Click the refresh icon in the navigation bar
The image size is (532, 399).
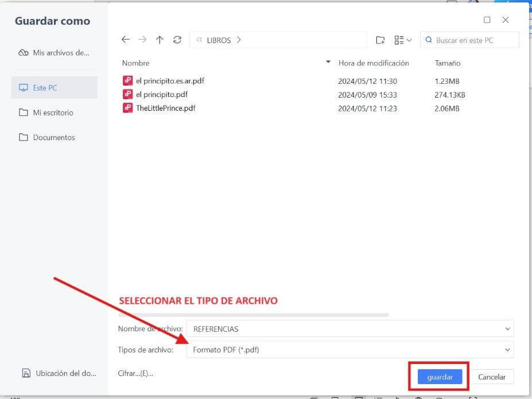coord(177,40)
